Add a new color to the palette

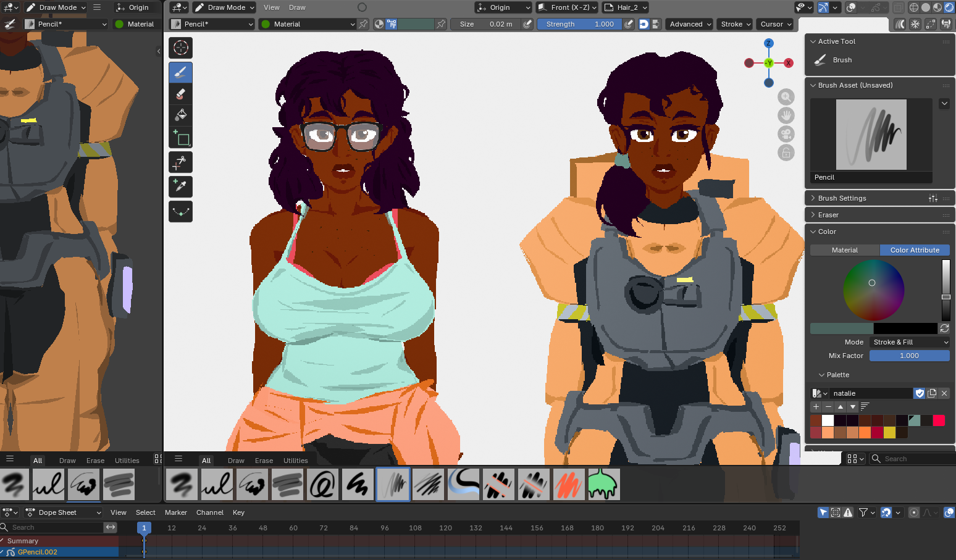pos(816,407)
